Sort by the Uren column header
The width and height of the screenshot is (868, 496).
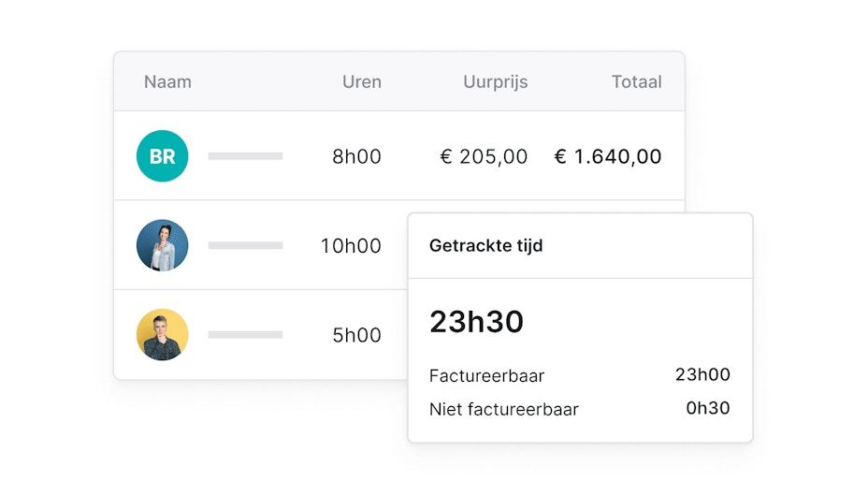361,81
